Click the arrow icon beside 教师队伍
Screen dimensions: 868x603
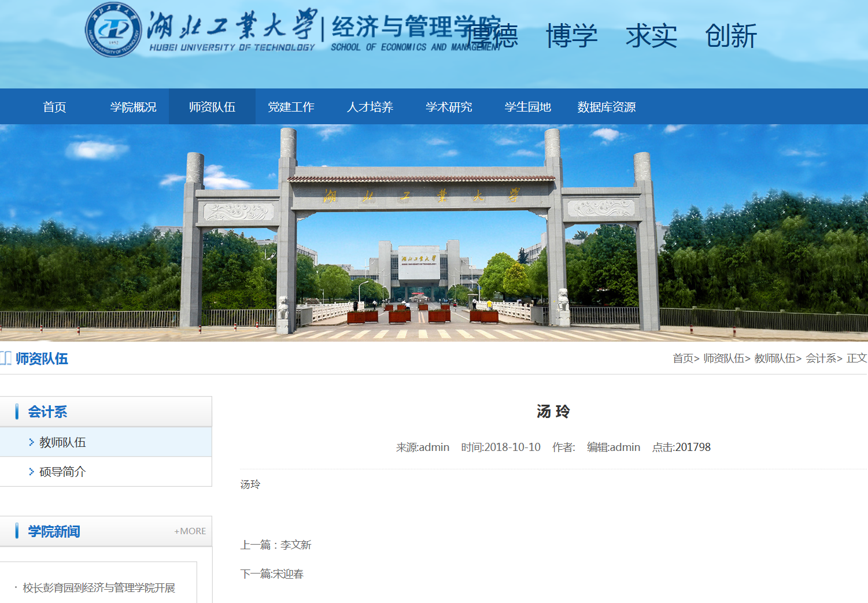point(31,441)
